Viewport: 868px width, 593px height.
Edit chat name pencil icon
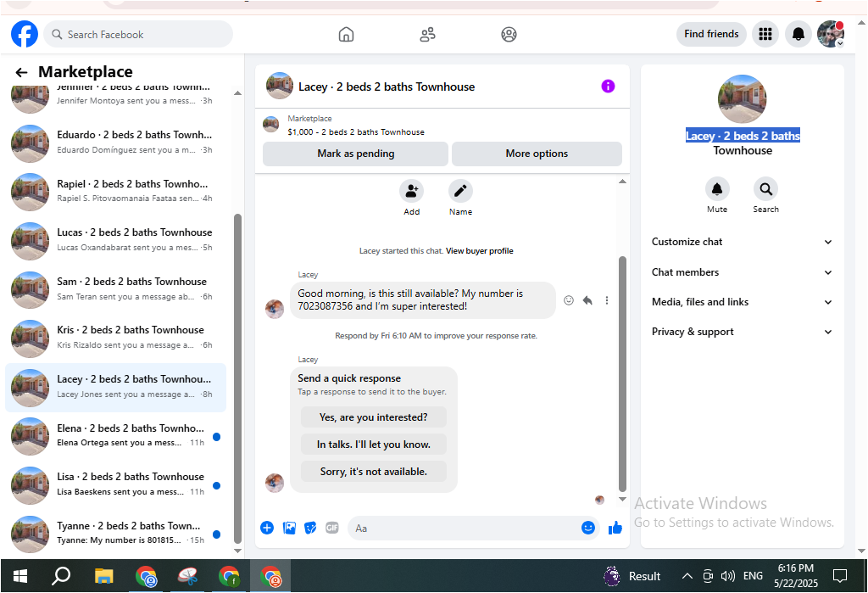[460, 192]
